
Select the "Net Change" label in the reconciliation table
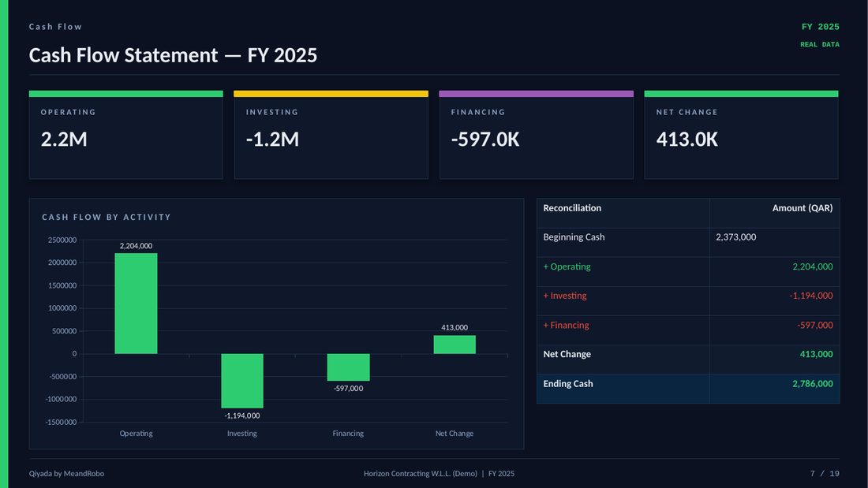coord(567,354)
